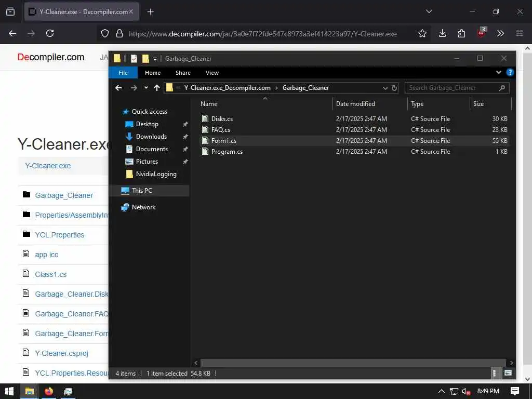Screen dimensions: 532x399
Task: Open Documents in navigation pane
Action: point(152,149)
